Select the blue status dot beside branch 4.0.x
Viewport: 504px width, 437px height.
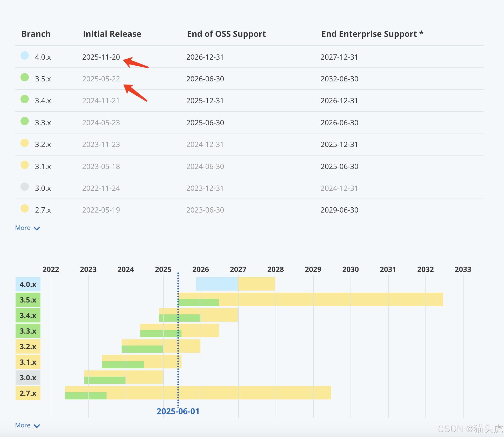coord(24,57)
